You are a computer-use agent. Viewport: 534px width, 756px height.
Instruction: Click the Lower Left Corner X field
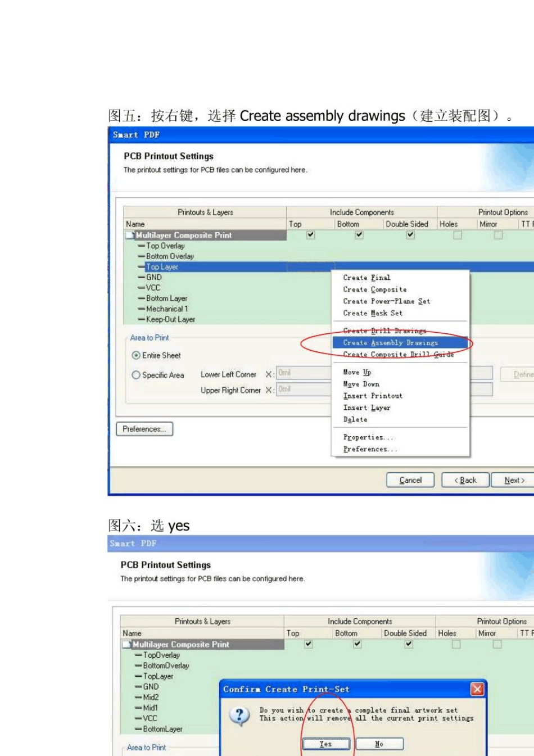tap(304, 373)
